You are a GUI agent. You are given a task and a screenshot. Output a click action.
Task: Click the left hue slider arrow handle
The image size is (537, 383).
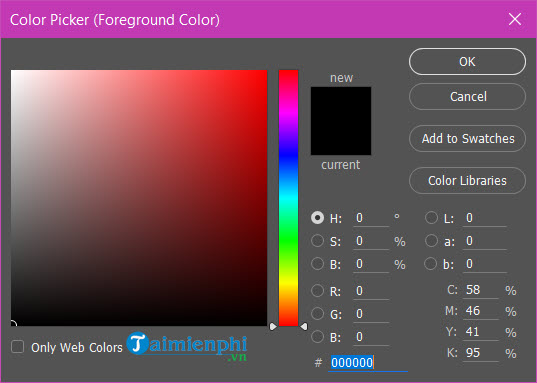[x=273, y=326]
